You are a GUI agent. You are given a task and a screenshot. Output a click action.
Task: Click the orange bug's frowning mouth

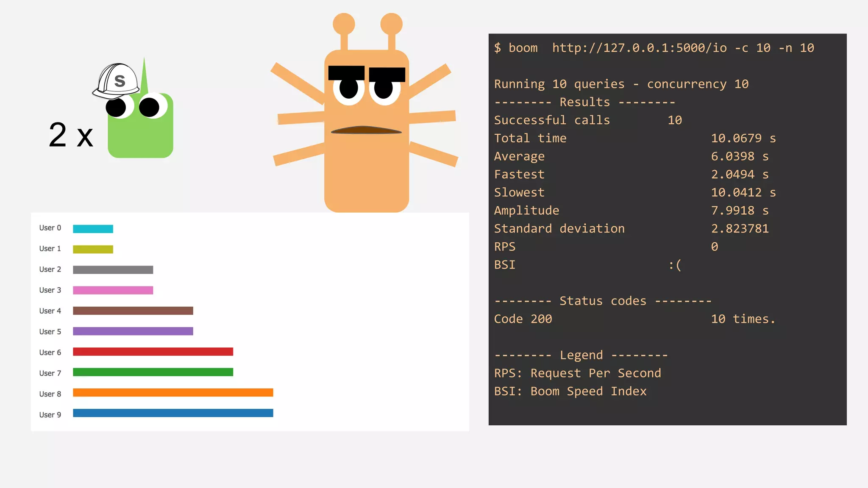(x=366, y=130)
